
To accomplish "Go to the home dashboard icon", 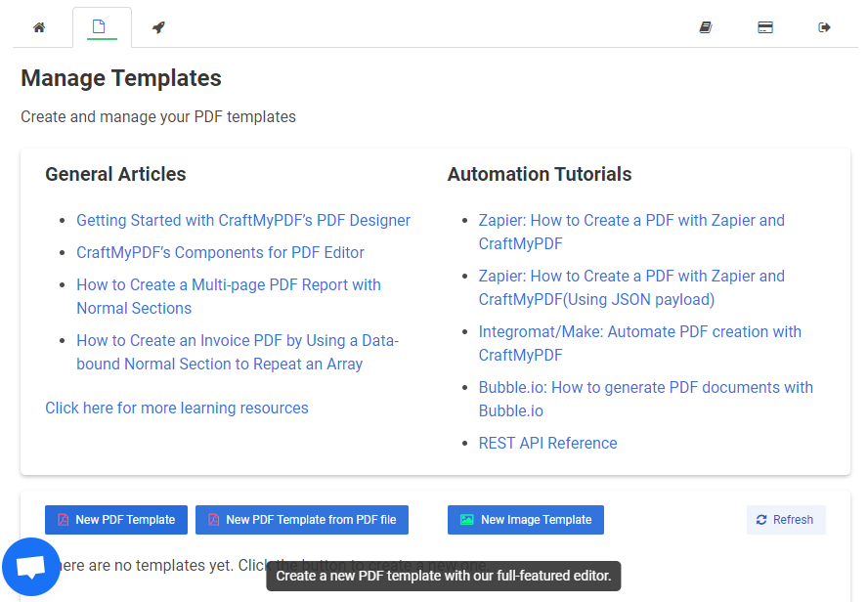I will 39,27.
